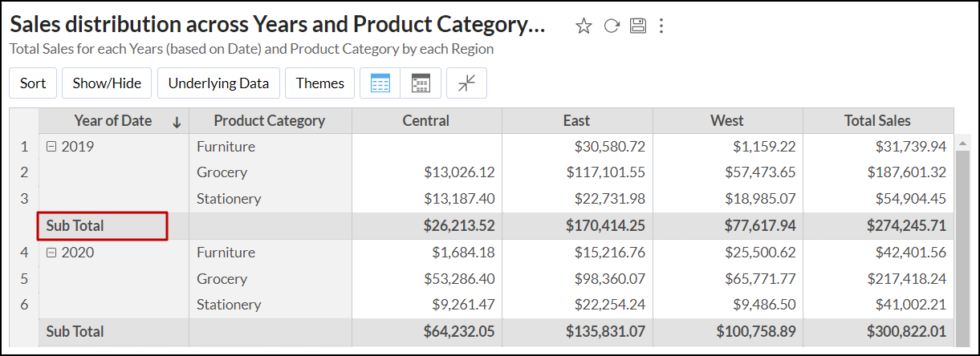Switch to the blue tabular layout view

pyautogui.click(x=380, y=83)
